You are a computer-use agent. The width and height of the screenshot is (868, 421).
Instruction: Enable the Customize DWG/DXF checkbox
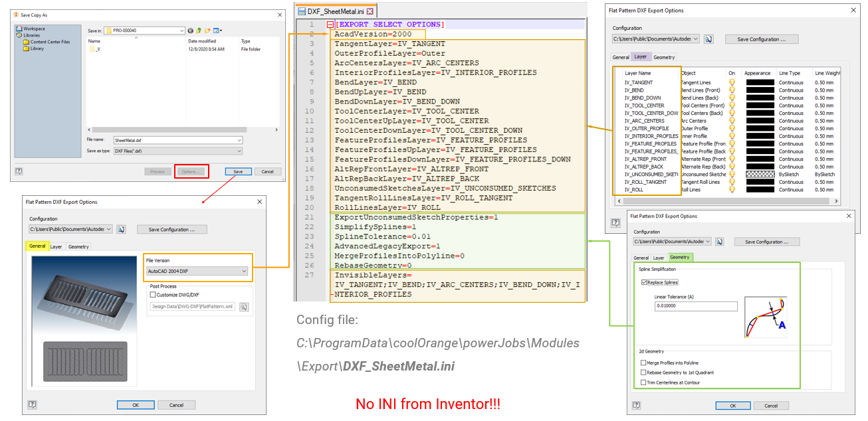pyautogui.click(x=154, y=294)
